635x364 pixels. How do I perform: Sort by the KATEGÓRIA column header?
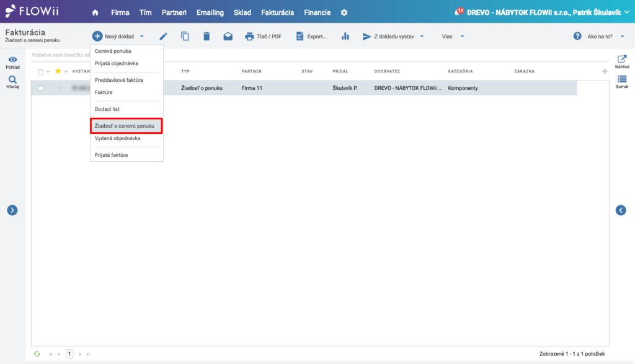point(461,71)
